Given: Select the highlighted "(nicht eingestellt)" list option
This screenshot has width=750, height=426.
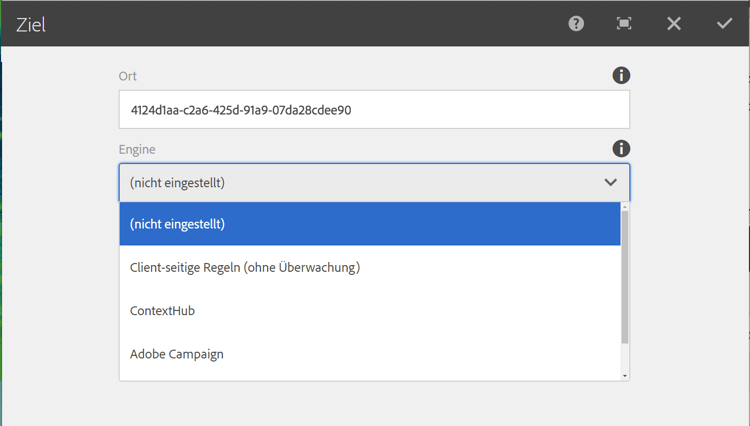Looking at the screenshot, I should [370, 224].
